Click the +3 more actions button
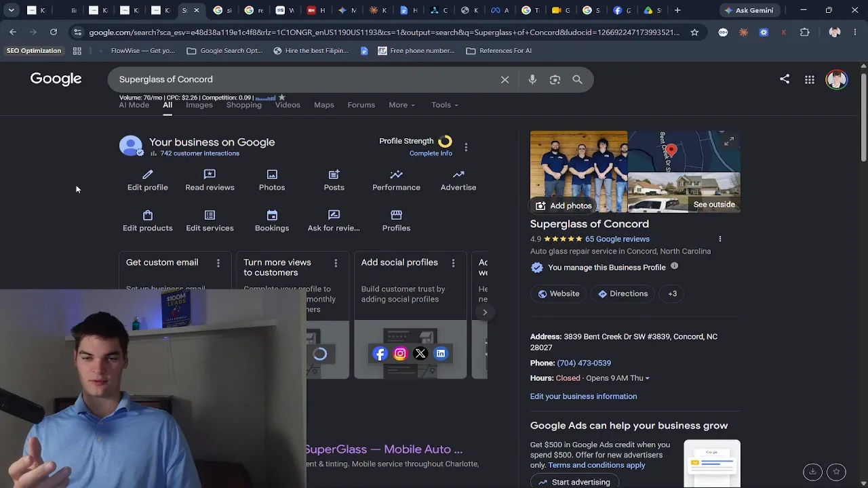 pos(672,293)
